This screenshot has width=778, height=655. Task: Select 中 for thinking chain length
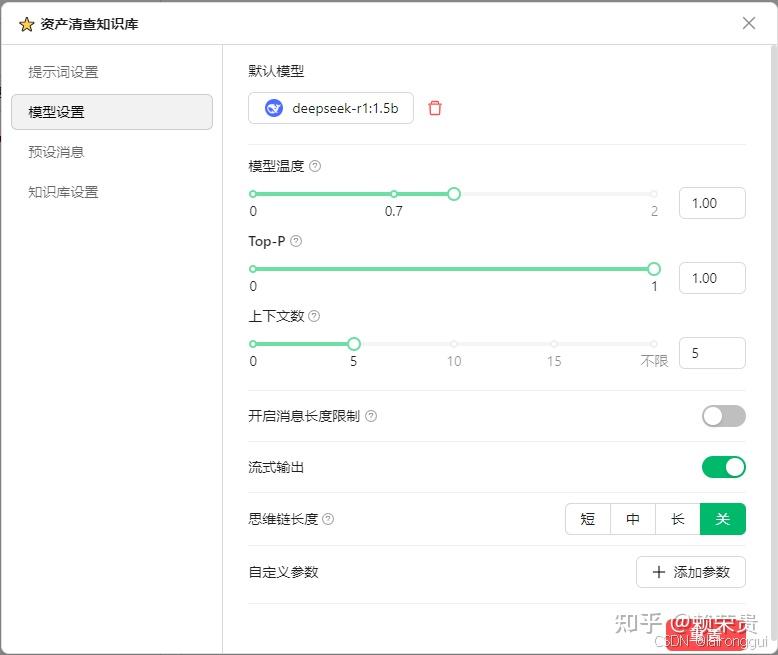[633, 519]
